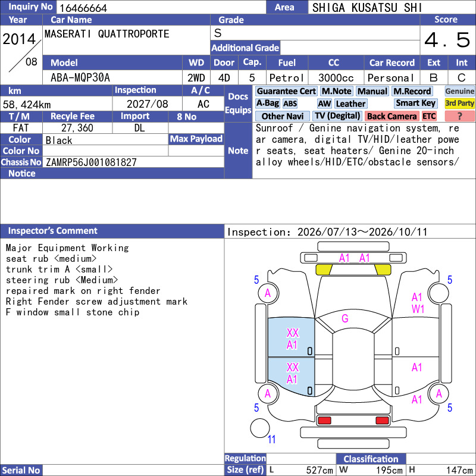Image resolution: width=476 pixels, height=476 pixels.
Task: Click the red question mark badge
Action: click(459, 116)
